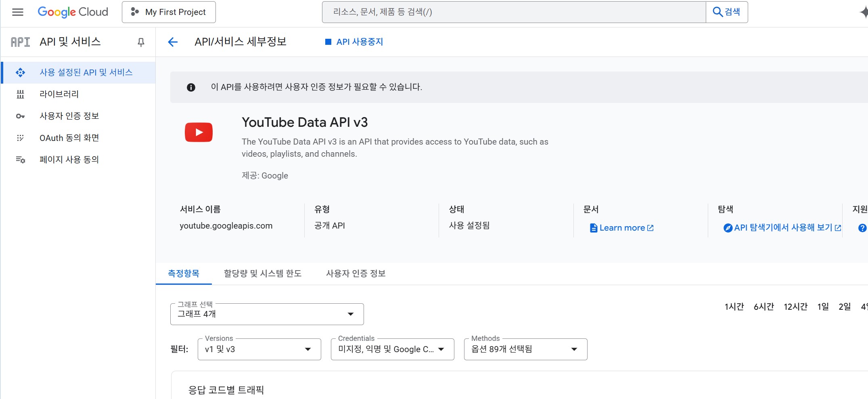Viewport: 868px width, 399px height.
Task: Select OAuth 동의 화면 in sidebar
Action: [79, 138]
